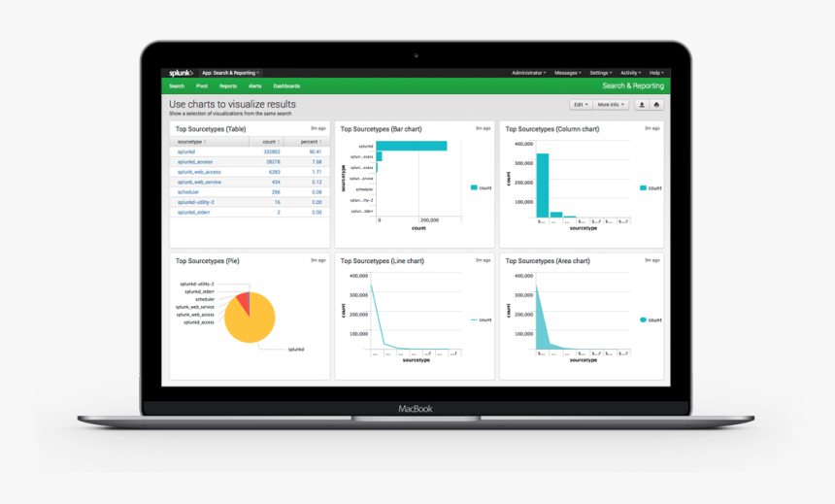The width and height of the screenshot is (835, 504).
Task: Click the splunkd-utility-2 pie label
Action: click(197, 284)
